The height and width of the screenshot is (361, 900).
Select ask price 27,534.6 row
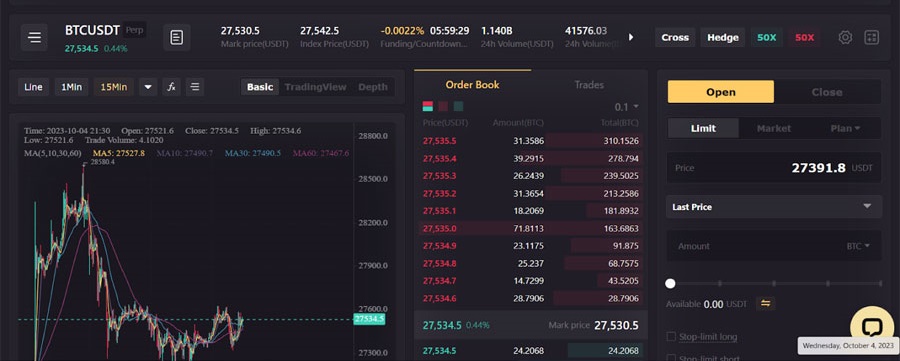pos(531,298)
